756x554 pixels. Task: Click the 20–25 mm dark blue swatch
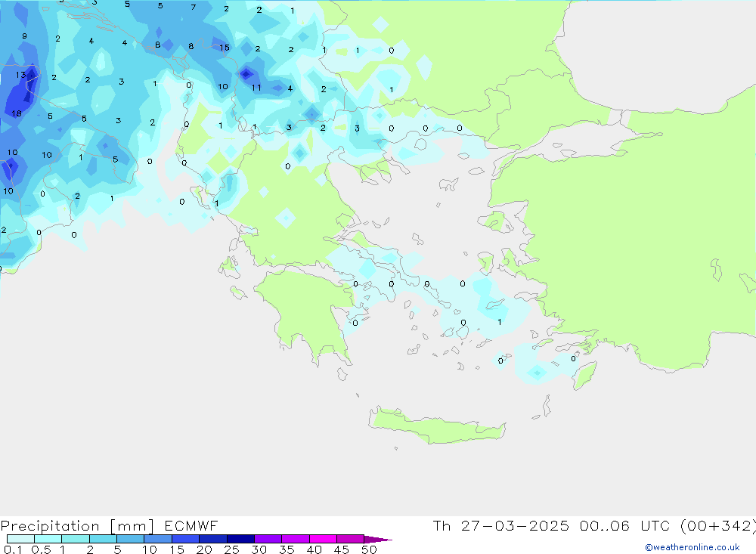point(212,539)
